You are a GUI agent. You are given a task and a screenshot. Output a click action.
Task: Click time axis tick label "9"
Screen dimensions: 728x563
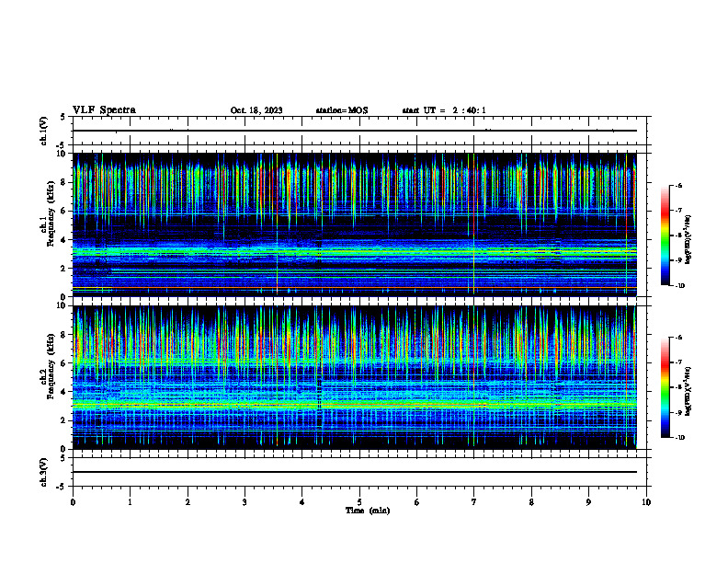pyautogui.click(x=588, y=502)
